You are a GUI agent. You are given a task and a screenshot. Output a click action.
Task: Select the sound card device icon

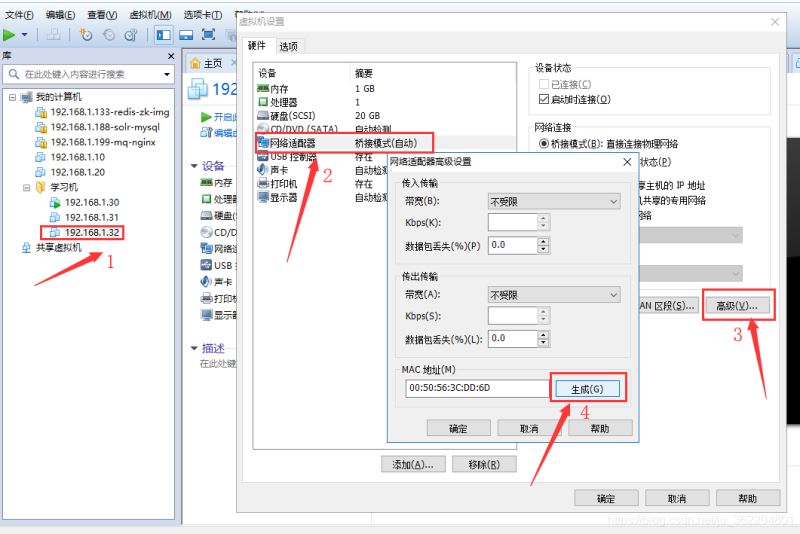coord(263,170)
